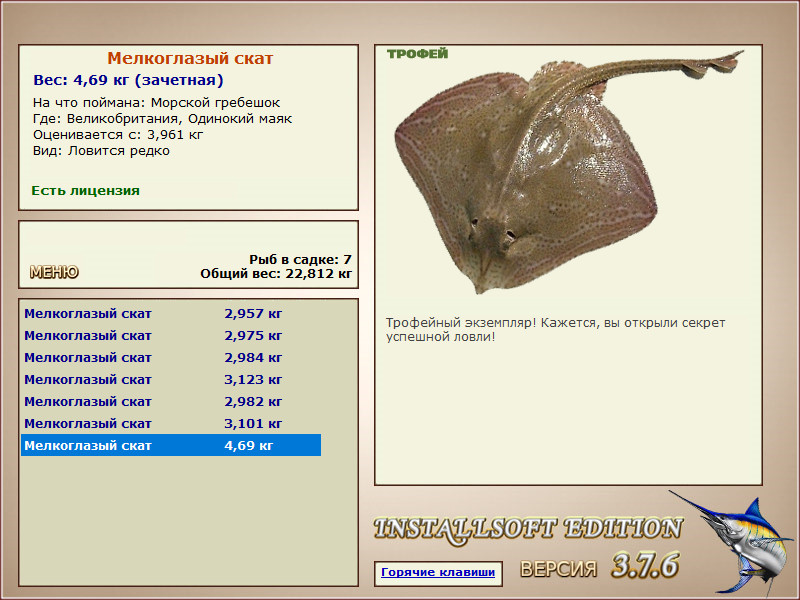This screenshot has width=800, height=600.
Task: Click the Оценивается с: 3,961 кг line
Action: tap(118, 135)
